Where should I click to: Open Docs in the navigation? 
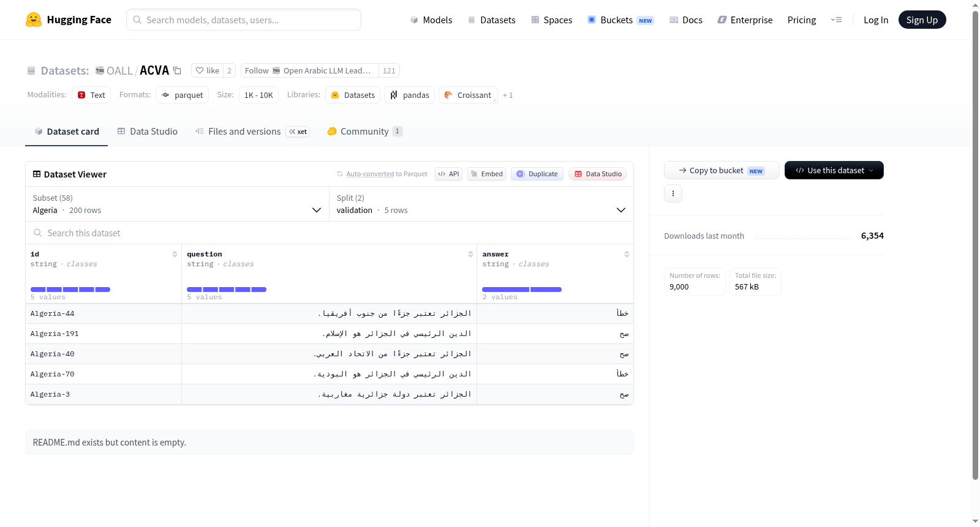[x=686, y=20]
